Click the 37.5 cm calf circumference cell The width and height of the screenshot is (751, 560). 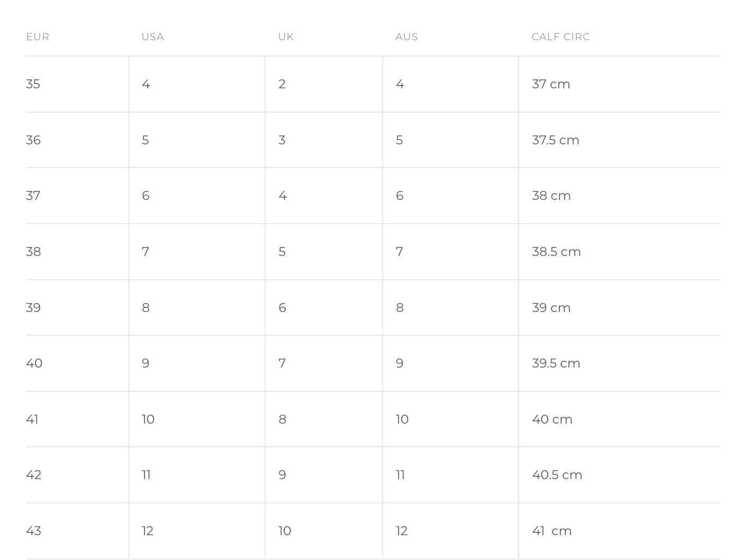coord(555,140)
